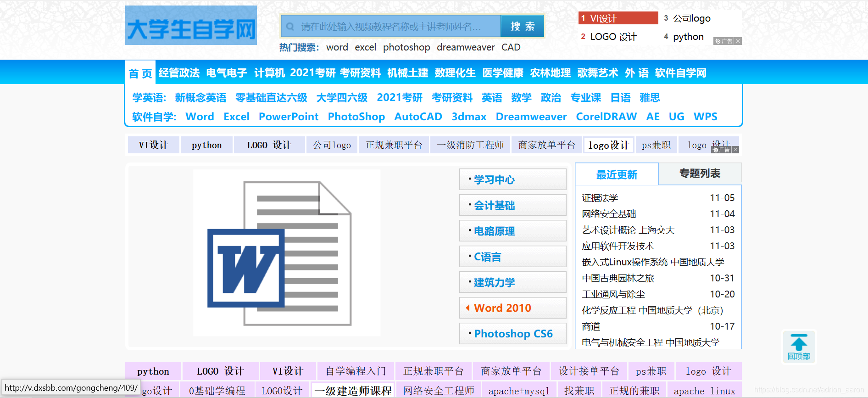Click the top-right ad item python
The image size is (868, 398).
pos(688,37)
